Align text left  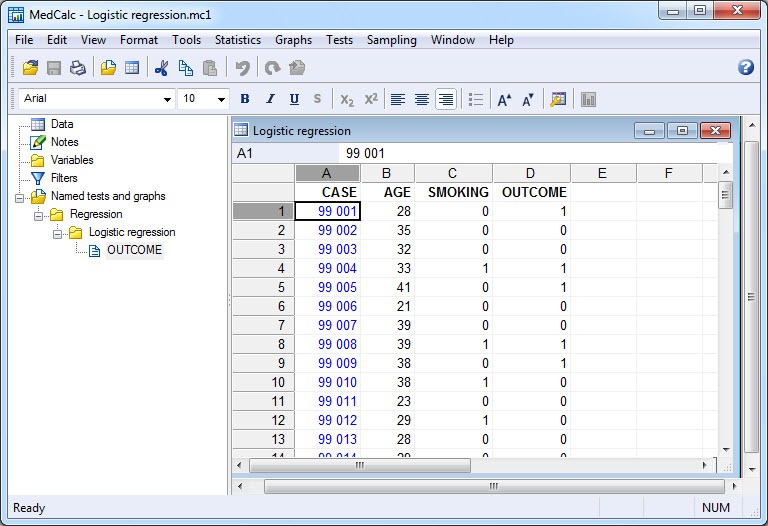(x=398, y=99)
